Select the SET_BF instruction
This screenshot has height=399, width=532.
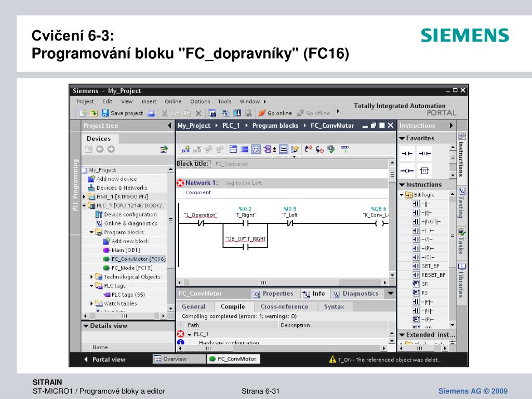coord(426,266)
